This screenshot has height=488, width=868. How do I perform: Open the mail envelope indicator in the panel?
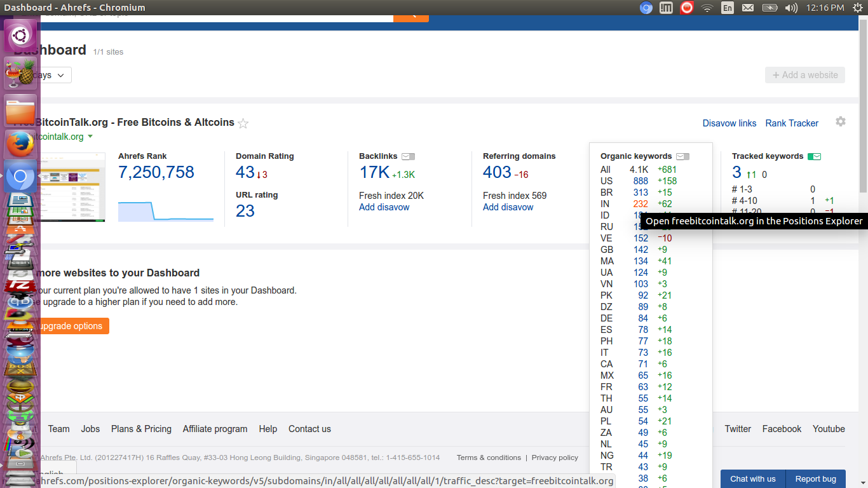748,8
